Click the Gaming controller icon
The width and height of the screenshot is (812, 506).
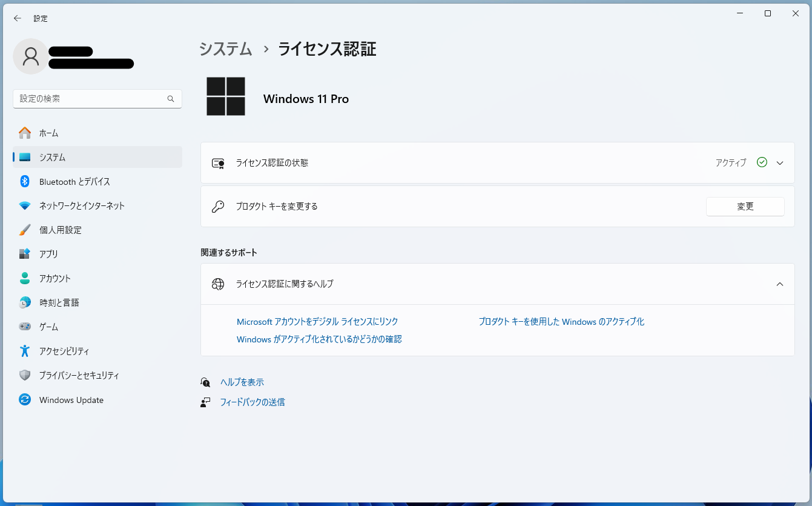pos(25,327)
